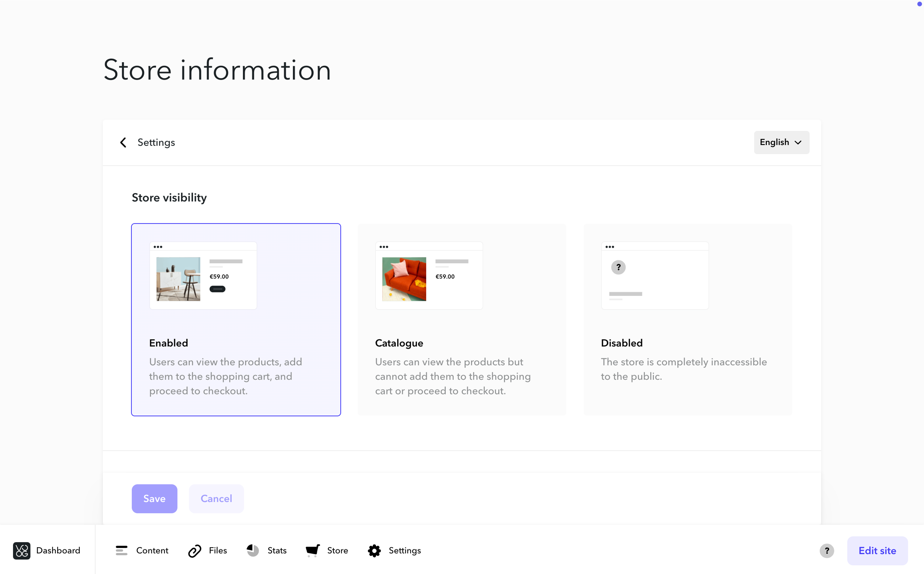
Task: Open help question mark icon
Action: pyautogui.click(x=827, y=550)
